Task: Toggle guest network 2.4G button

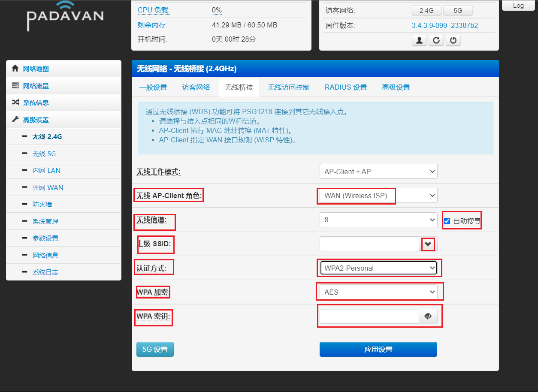Action: tap(427, 11)
